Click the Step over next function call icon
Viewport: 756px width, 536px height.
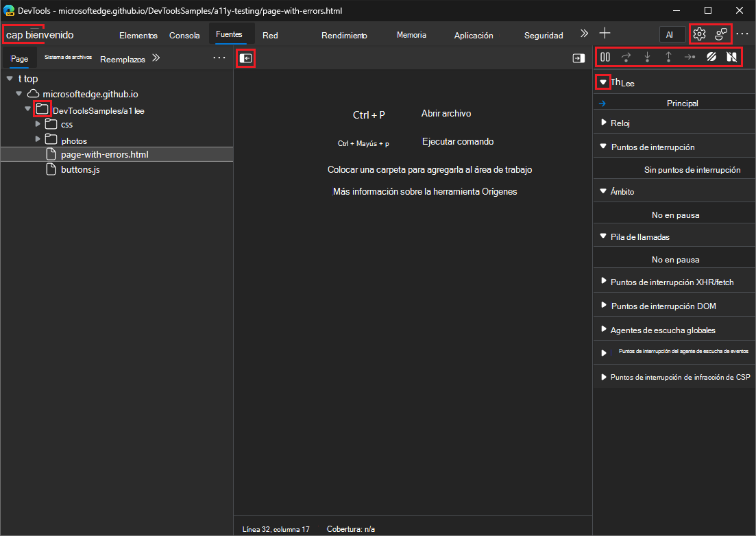pos(626,58)
